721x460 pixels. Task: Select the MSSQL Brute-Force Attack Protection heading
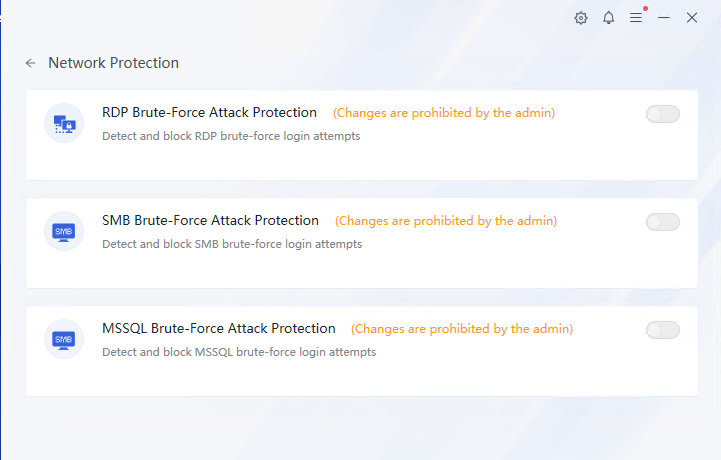coord(218,329)
